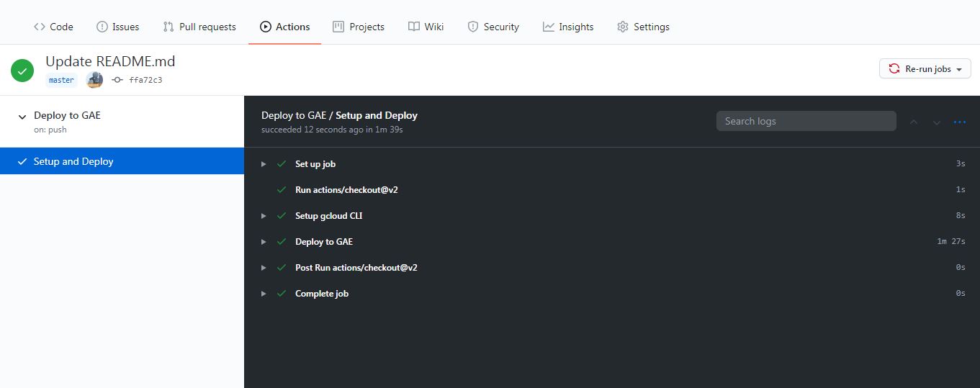Expand the Set up job step
980x388 pixels.
pos(264,164)
